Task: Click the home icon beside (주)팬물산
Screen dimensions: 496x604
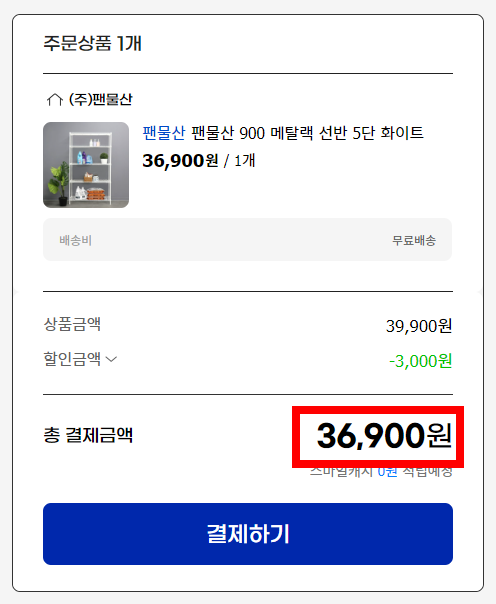Action: pos(55,99)
